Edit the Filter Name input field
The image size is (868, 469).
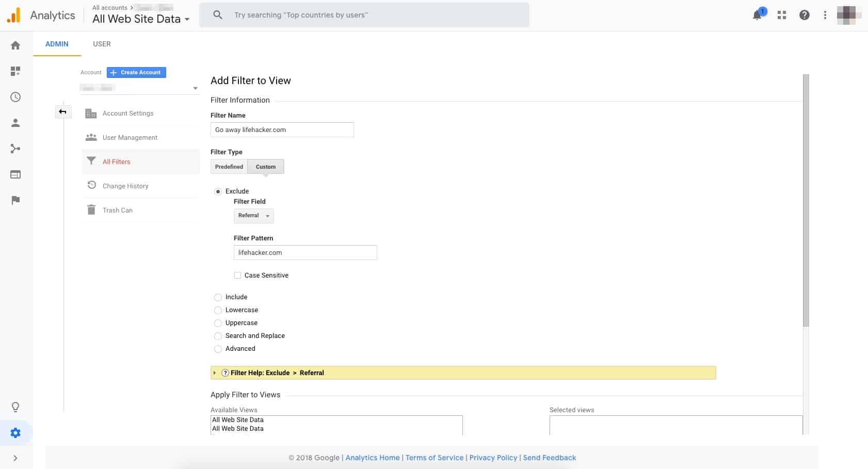(282, 130)
